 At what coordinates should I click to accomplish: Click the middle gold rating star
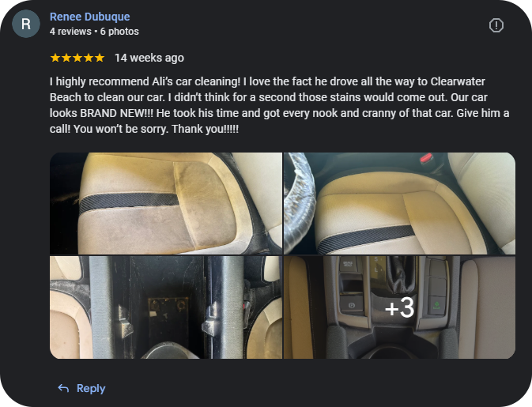[x=77, y=58]
